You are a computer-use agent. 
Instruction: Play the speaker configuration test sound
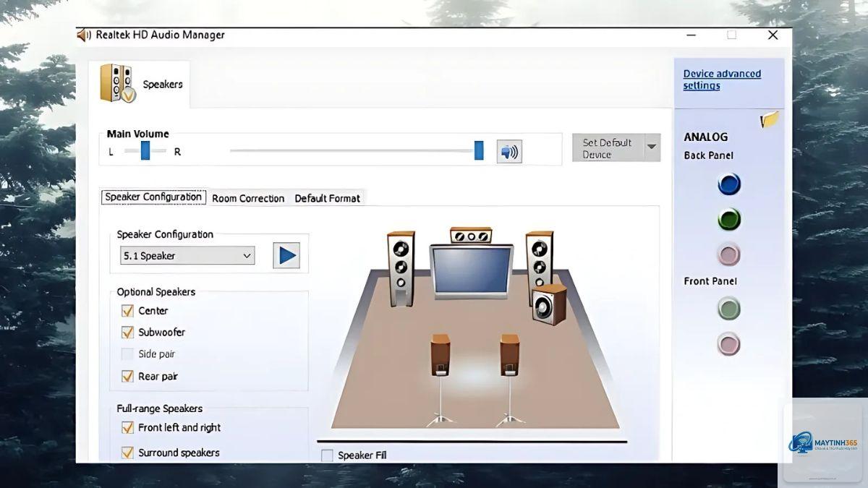click(286, 255)
